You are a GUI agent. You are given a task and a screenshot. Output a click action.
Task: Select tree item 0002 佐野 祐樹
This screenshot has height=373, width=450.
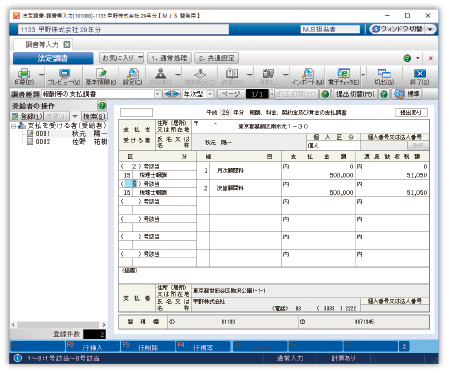(67, 142)
